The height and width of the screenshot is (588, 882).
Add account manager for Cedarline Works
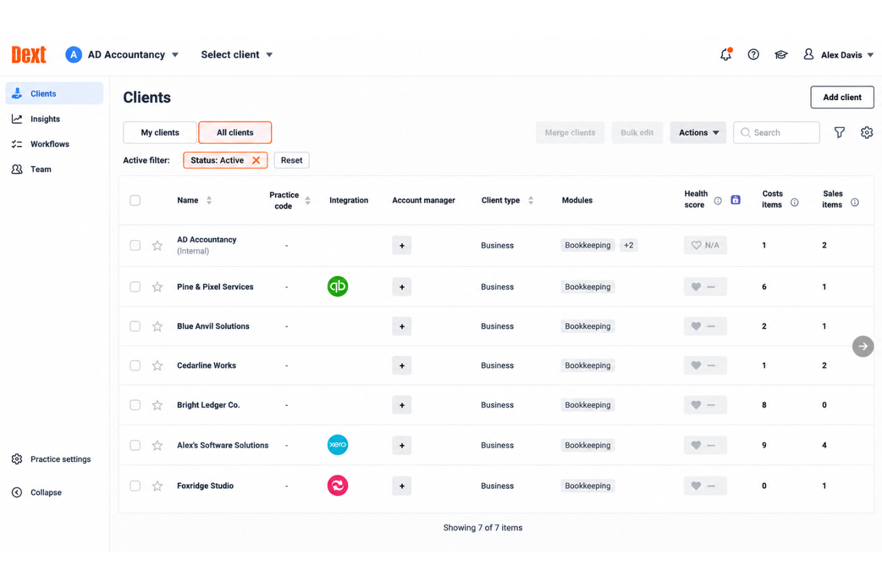[402, 366]
